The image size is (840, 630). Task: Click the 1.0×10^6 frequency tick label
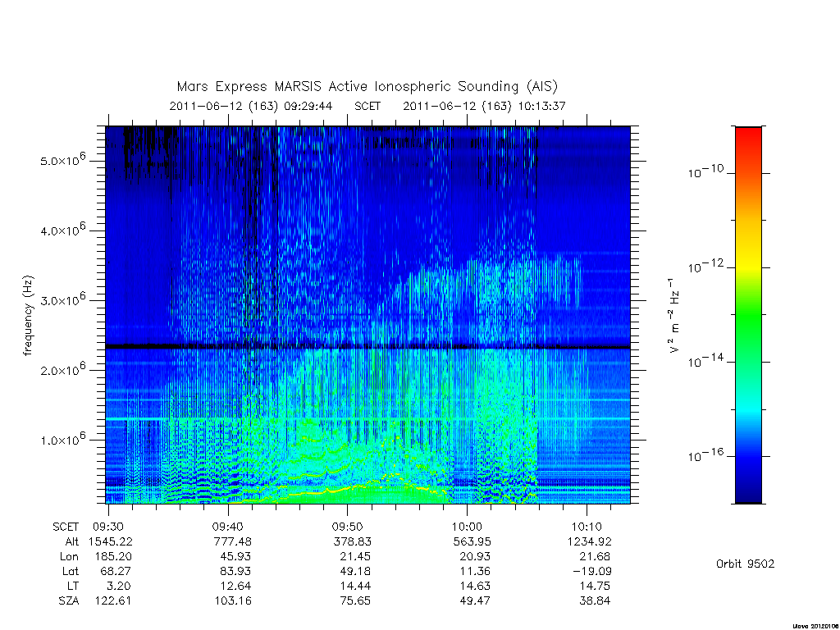pos(62,440)
